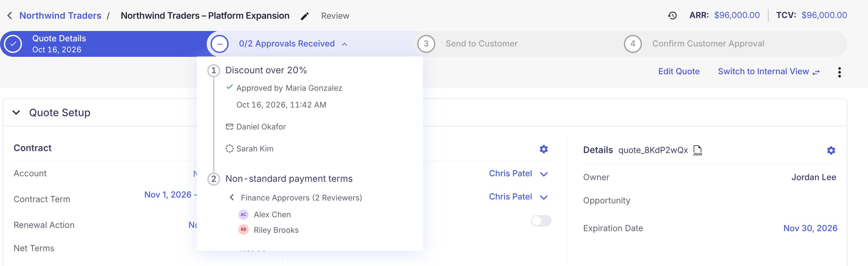
Task: Select the Non-standard payment terms approval rule
Action: tap(289, 179)
